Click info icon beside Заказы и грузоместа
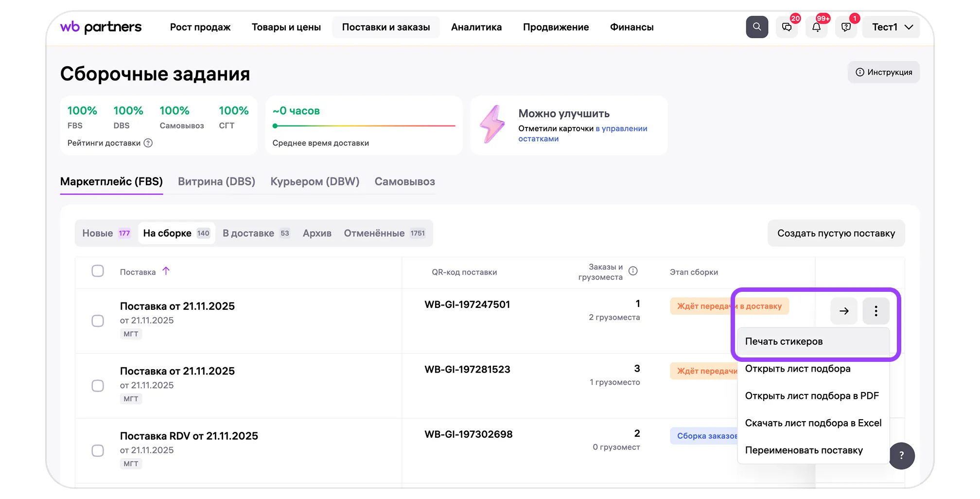 tap(633, 271)
